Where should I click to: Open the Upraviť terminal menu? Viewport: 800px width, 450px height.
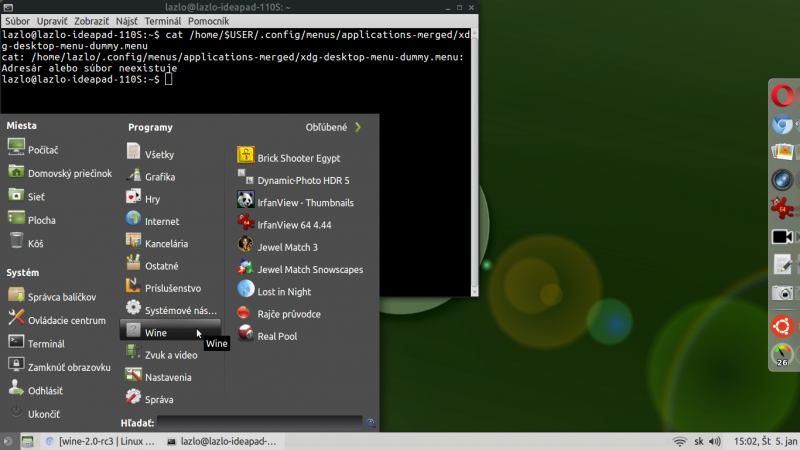[x=52, y=21]
